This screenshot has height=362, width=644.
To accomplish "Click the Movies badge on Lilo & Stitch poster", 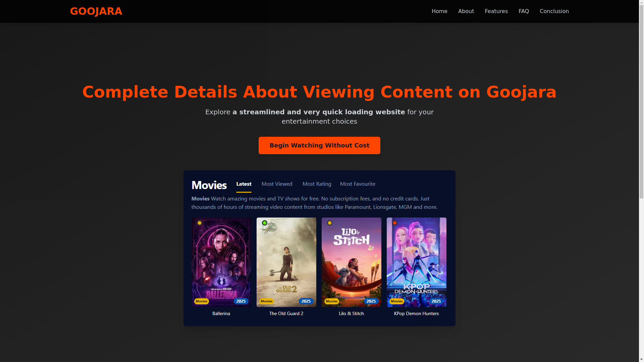I will tap(332, 301).
